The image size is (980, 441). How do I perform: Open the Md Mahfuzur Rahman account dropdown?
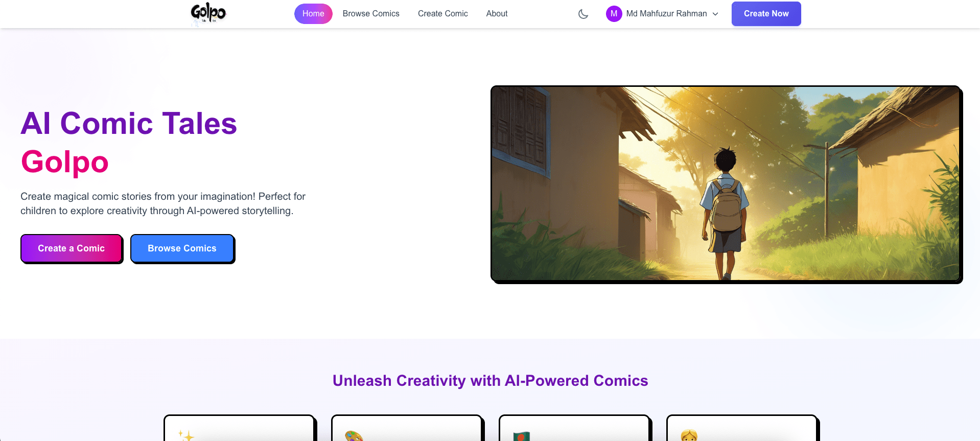click(x=662, y=14)
